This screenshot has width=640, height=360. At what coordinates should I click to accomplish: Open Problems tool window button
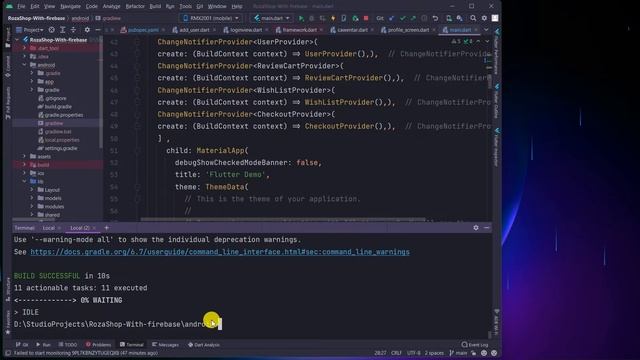click(98, 345)
